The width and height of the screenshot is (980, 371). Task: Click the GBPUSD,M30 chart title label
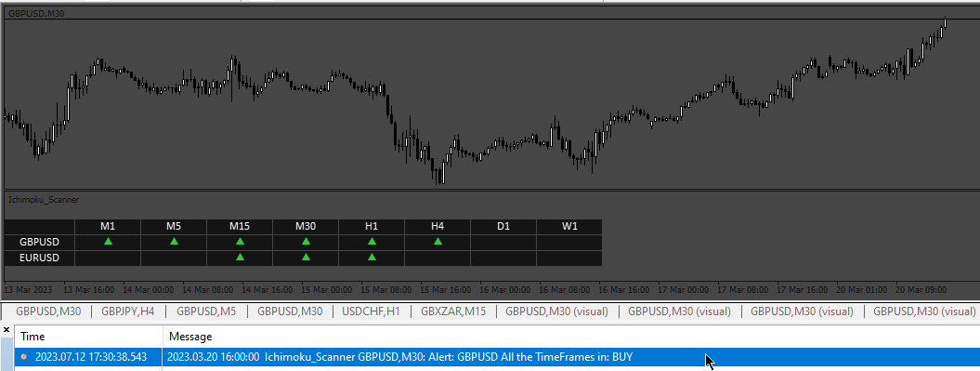click(35, 12)
